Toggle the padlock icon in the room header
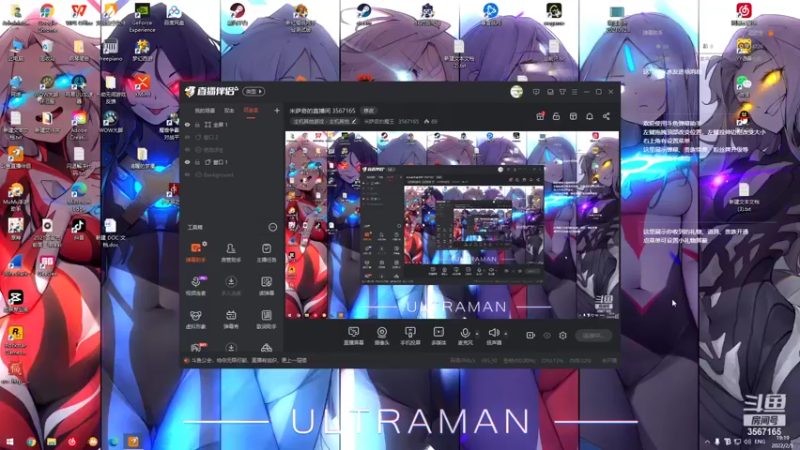The image size is (800, 450). 556,116
